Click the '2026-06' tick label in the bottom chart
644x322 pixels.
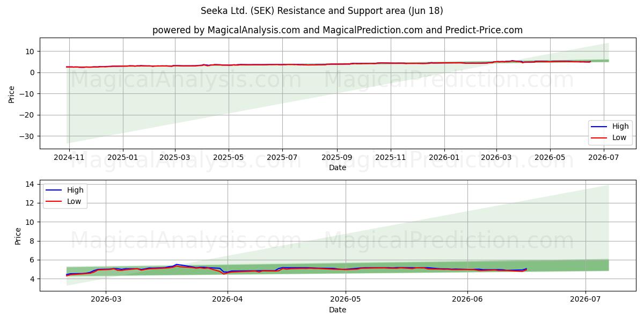[x=467, y=300]
